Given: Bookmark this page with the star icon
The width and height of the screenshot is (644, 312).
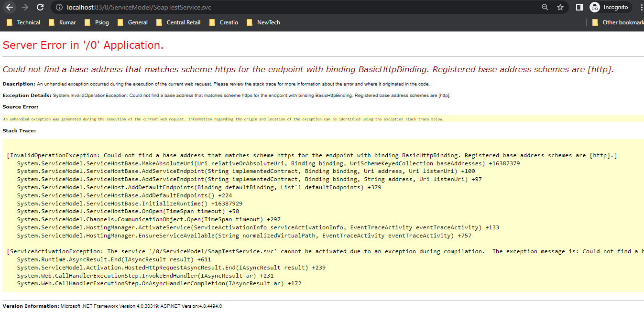Looking at the screenshot, I should pyautogui.click(x=560, y=7).
